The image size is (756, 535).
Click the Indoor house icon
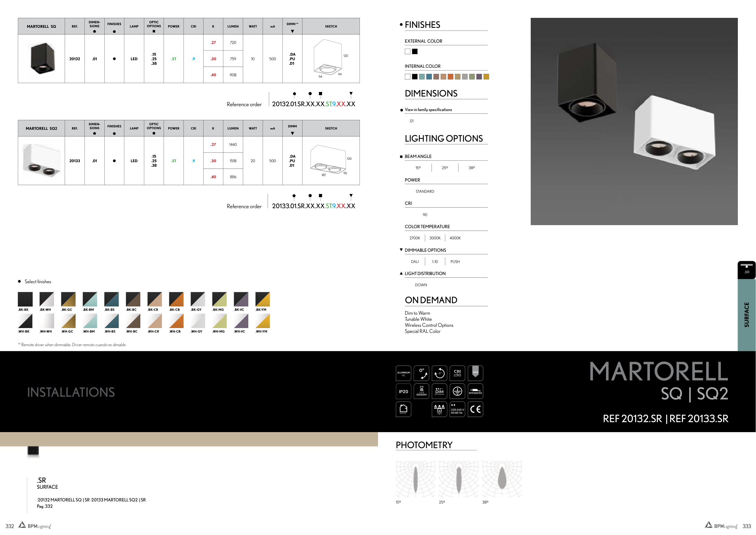tap(403, 409)
